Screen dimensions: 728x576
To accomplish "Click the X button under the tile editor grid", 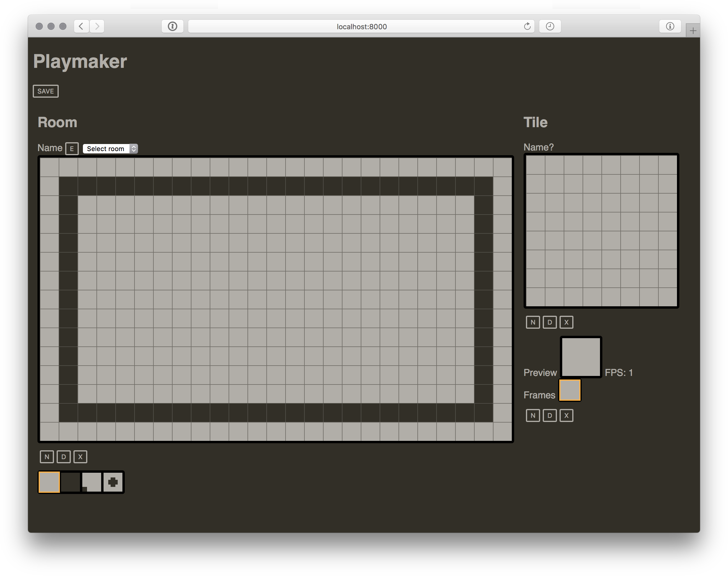I will [x=567, y=322].
